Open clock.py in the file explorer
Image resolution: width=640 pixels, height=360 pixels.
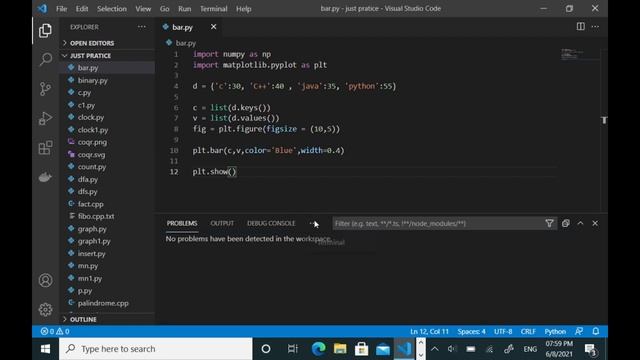pos(91,118)
